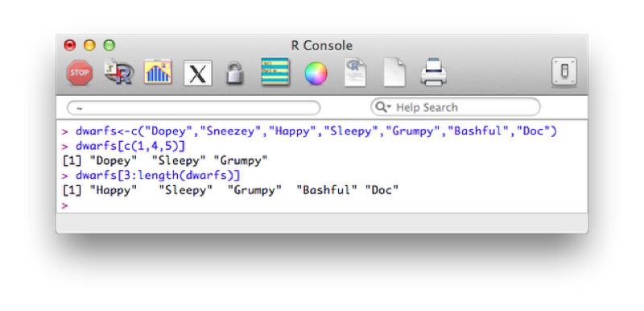Toggle the toolbar switch at far right
This screenshot has height=311, width=644.
(564, 72)
